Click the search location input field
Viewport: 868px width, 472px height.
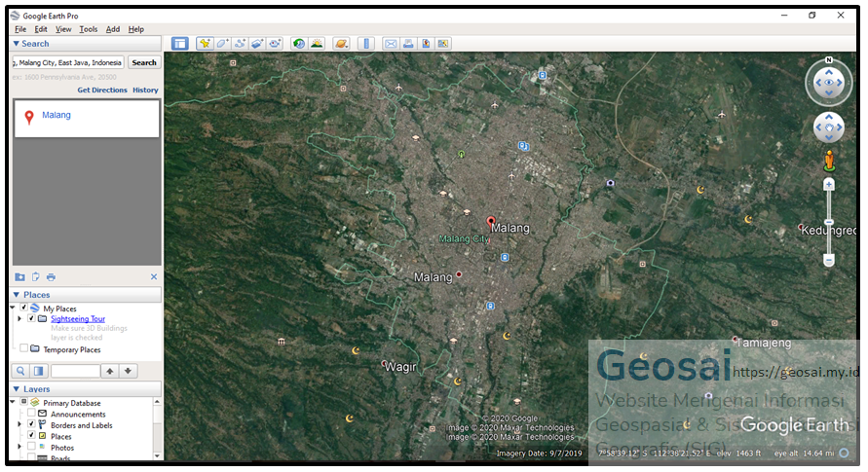(68, 62)
